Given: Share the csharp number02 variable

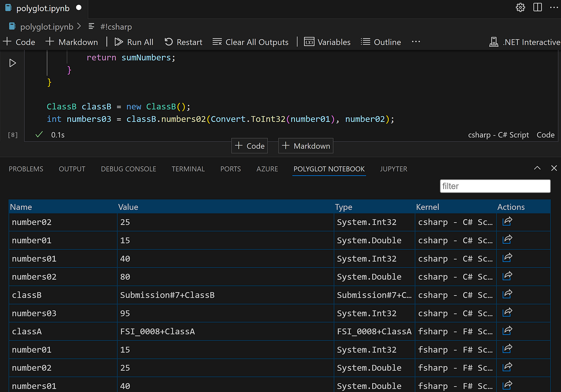Looking at the screenshot, I should click(x=507, y=221).
